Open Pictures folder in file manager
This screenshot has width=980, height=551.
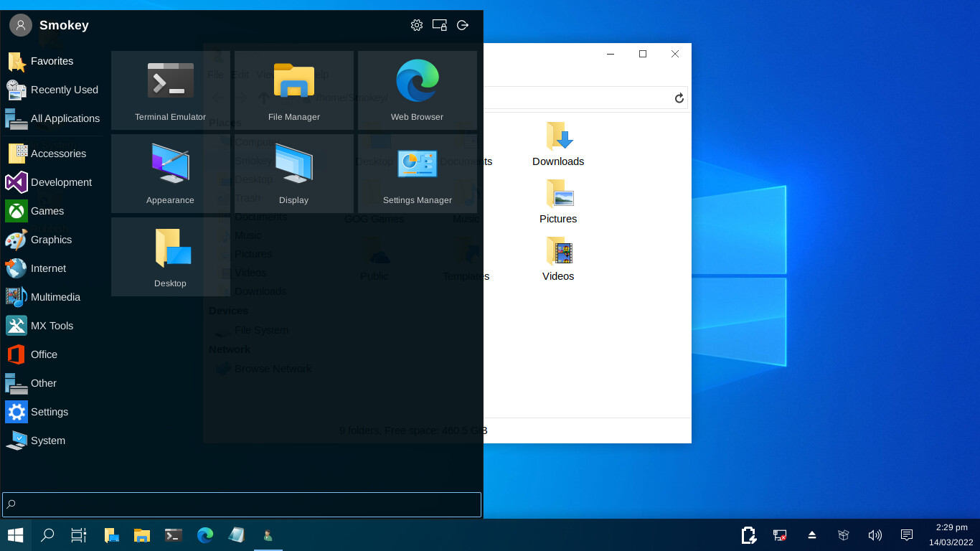click(558, 202)
